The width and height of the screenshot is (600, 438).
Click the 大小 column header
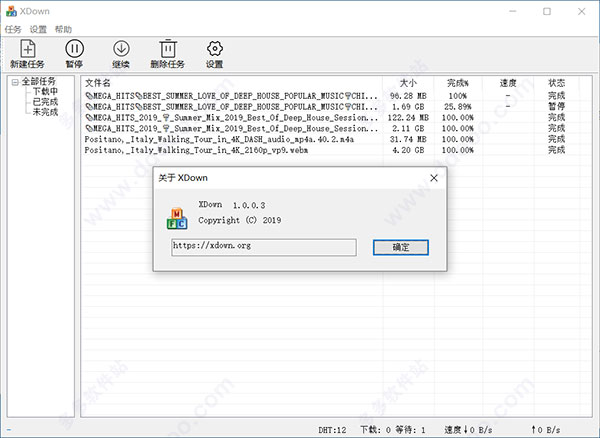408,83
